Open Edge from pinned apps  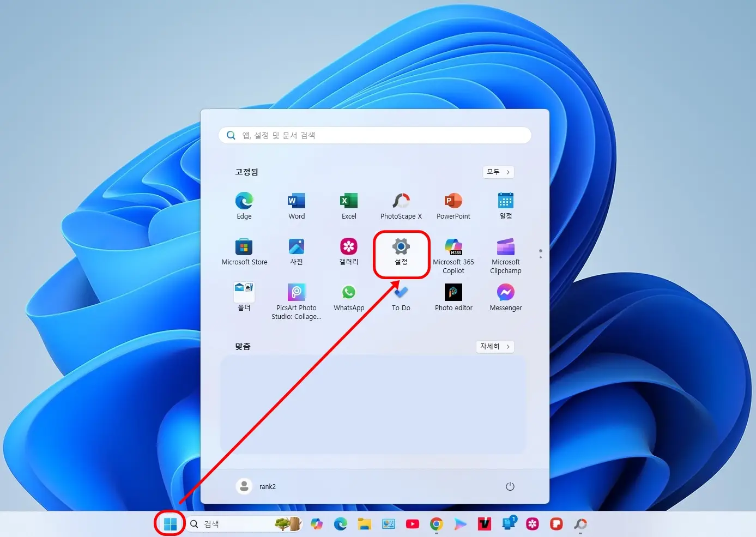pos(244,206)
